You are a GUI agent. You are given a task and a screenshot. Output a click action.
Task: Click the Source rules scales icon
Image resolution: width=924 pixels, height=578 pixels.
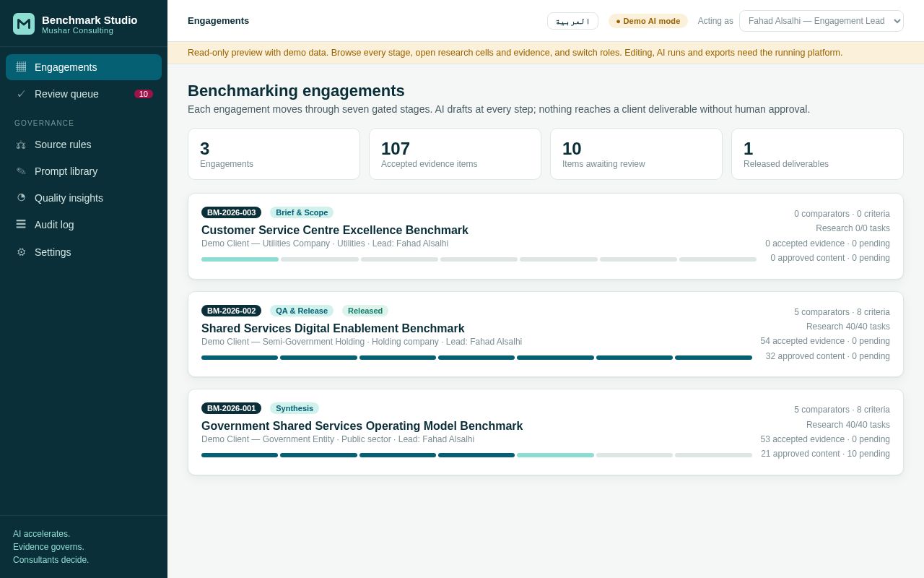coord(21,144)
